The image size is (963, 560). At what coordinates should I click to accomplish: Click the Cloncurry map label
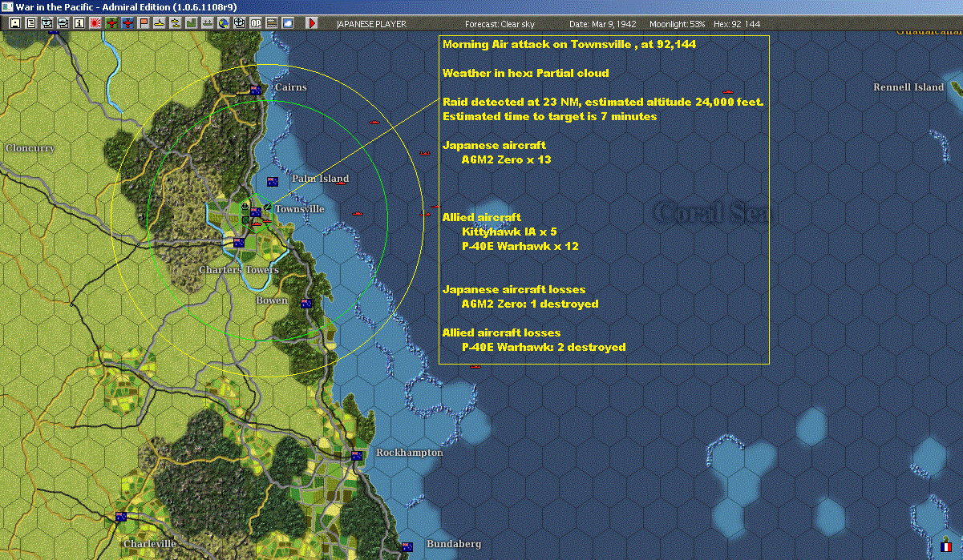(30, 148)
